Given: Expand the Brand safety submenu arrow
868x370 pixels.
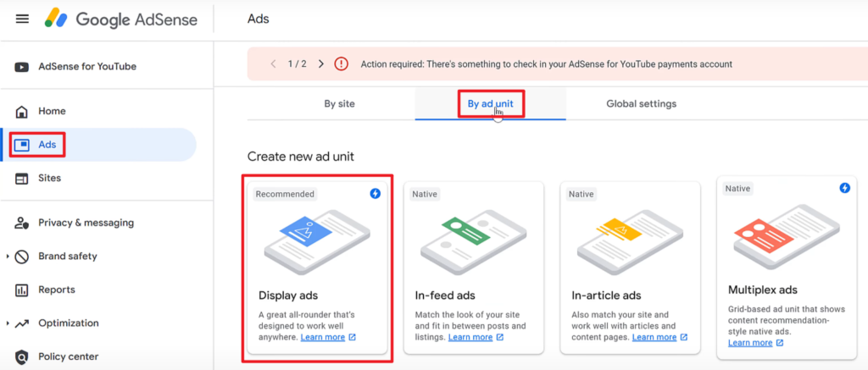Looking at the screenshot, I should pyautogui.click(x=8, y=257).
